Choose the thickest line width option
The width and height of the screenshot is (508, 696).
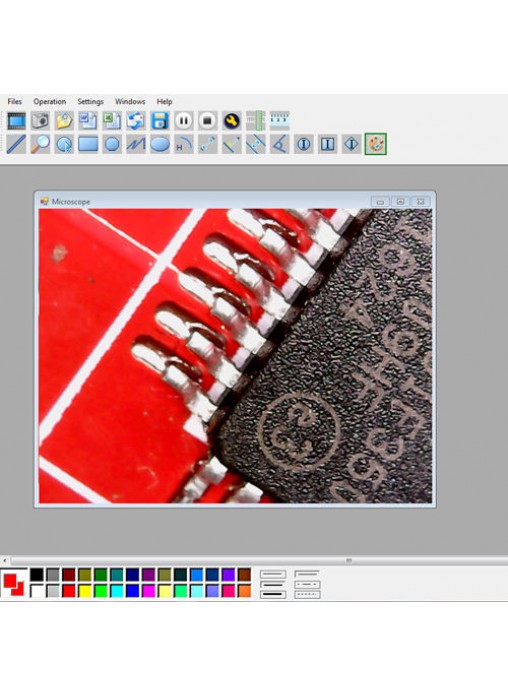[273, 594]
